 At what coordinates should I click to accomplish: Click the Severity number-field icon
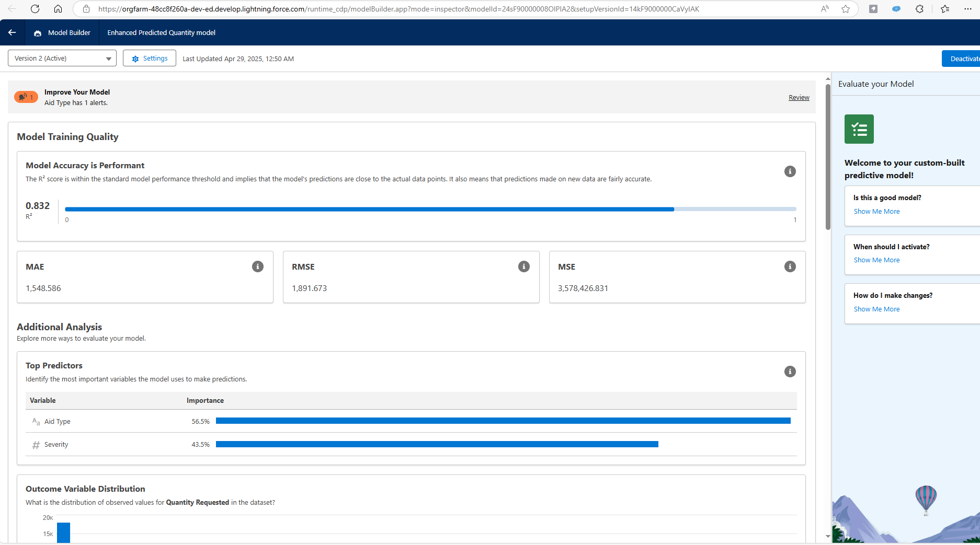[36, 445]
